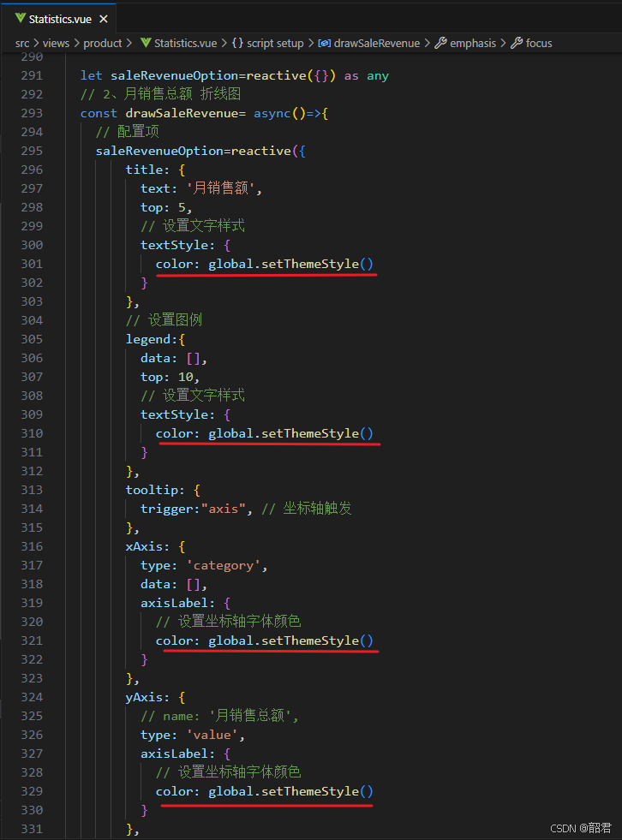Click 'axisLabel: {' on line 319
The image size is (622, 840).
[186, 603]
